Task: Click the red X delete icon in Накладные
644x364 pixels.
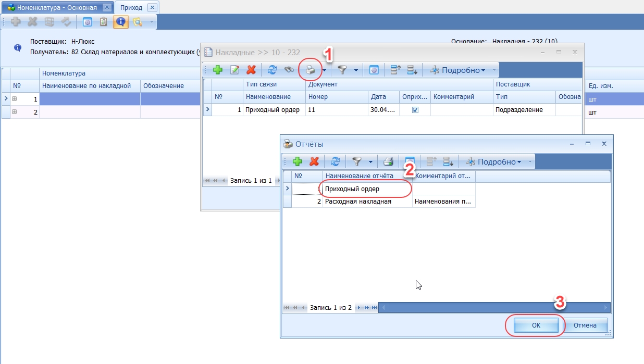Action: click(251, 70)
